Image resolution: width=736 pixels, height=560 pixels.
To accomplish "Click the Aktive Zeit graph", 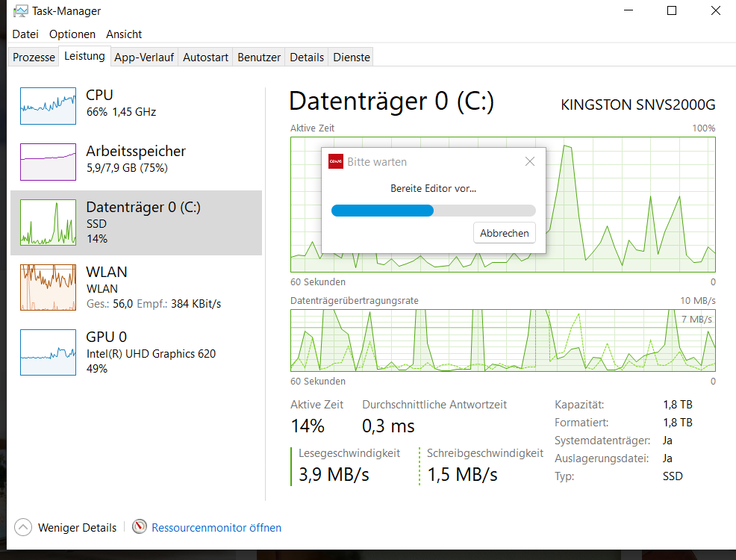I will click(x=502, y=205).
